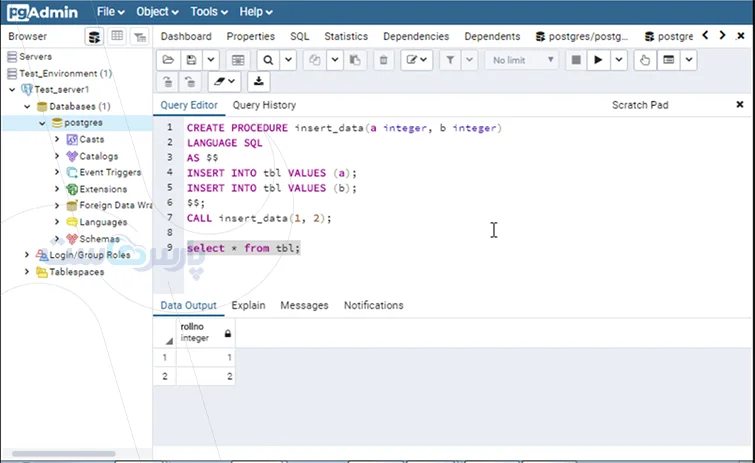Switch to the Explain output tab
Screen dimensions: 755x463
[x=248, y=306]
